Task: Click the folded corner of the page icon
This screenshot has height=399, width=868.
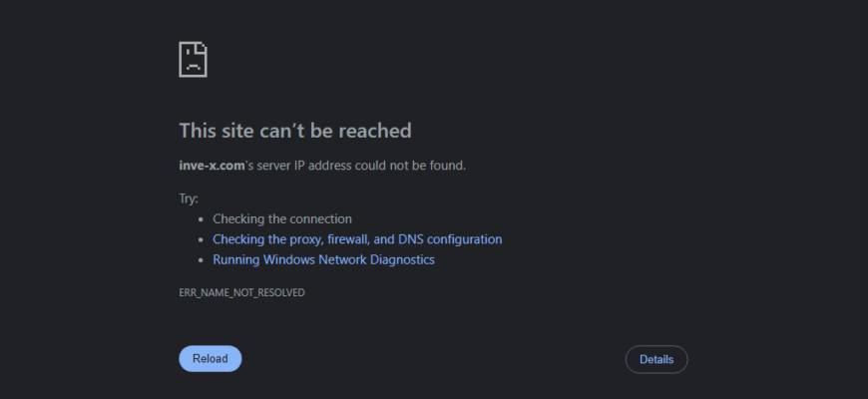Action: 202,47
